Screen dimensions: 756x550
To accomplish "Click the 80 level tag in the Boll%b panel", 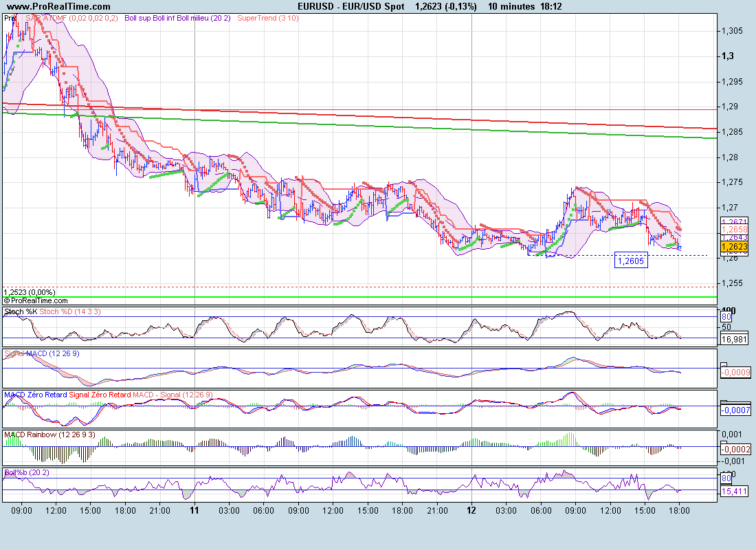I will [726, 478].
